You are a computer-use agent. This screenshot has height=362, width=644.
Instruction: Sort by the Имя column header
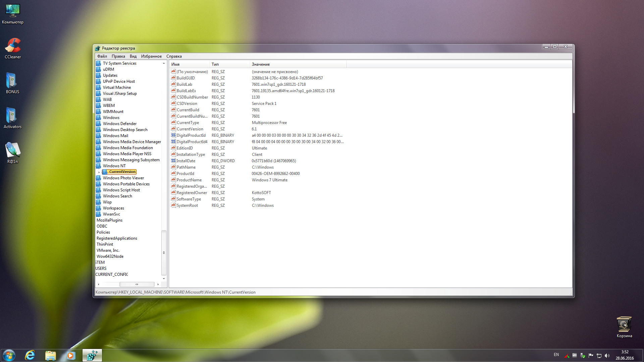(190, 64)
